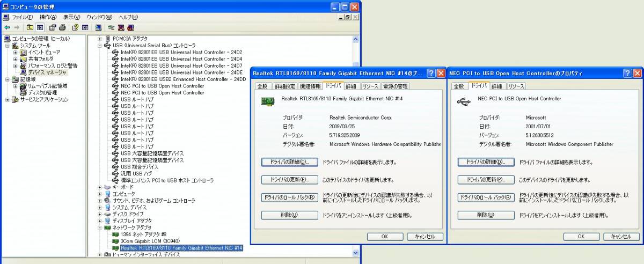
Task: Open the ヘルプ(H) menu
Action: [128, 17]
